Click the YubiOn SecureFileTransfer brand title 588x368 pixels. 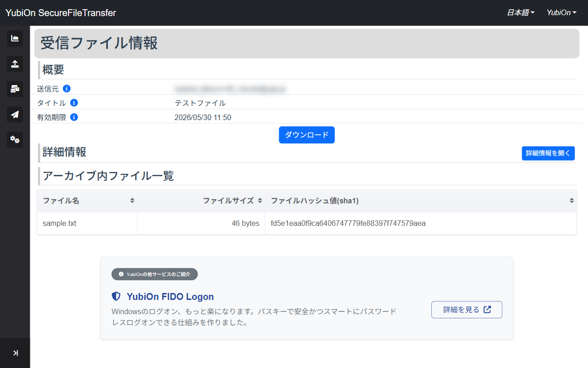click(61, 13)
